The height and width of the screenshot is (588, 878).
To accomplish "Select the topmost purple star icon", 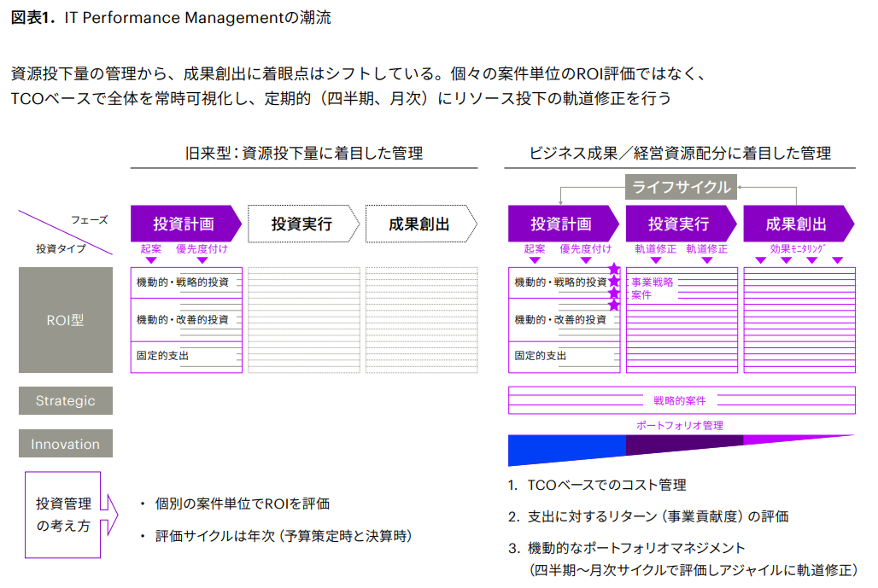I will (614, 270).
